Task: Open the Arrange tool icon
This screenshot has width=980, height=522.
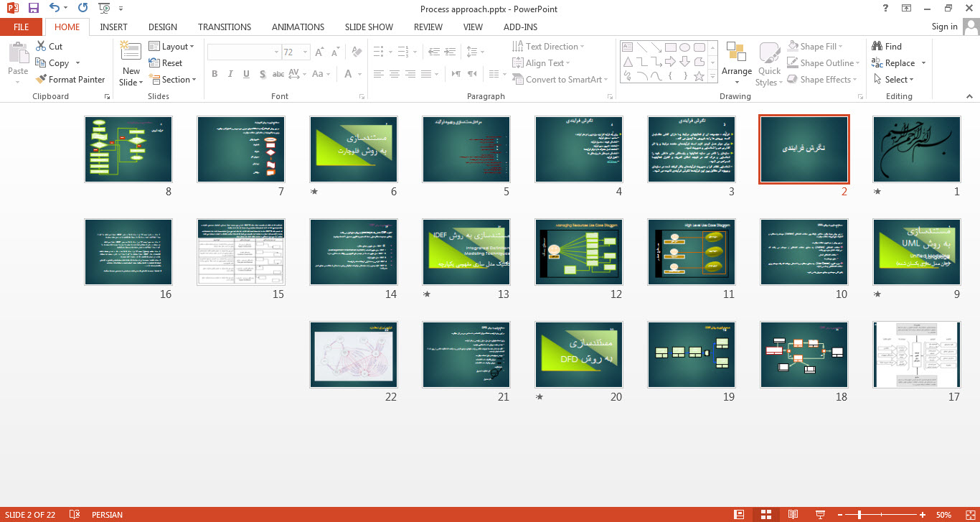Action: [x=737, y=52]
